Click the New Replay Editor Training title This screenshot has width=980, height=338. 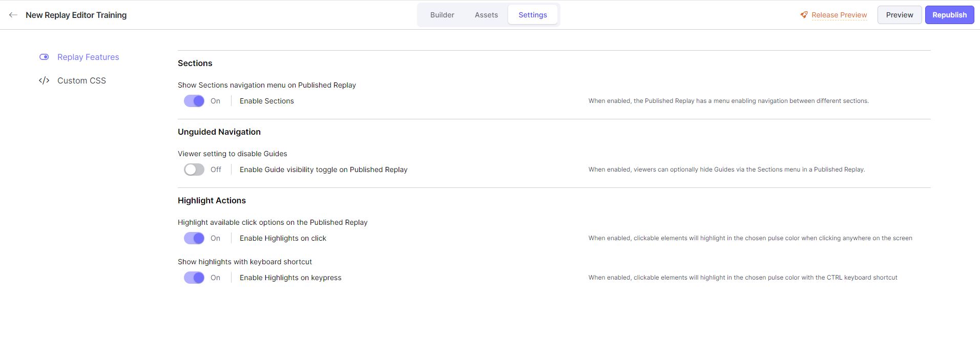tap(76, 15)
